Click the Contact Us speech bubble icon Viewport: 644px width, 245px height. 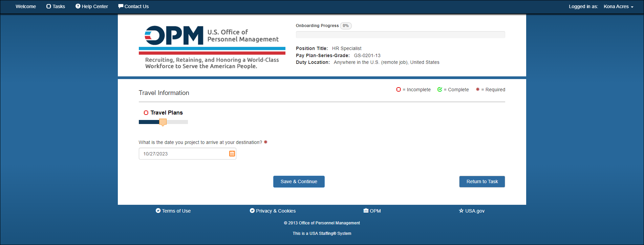121,6
